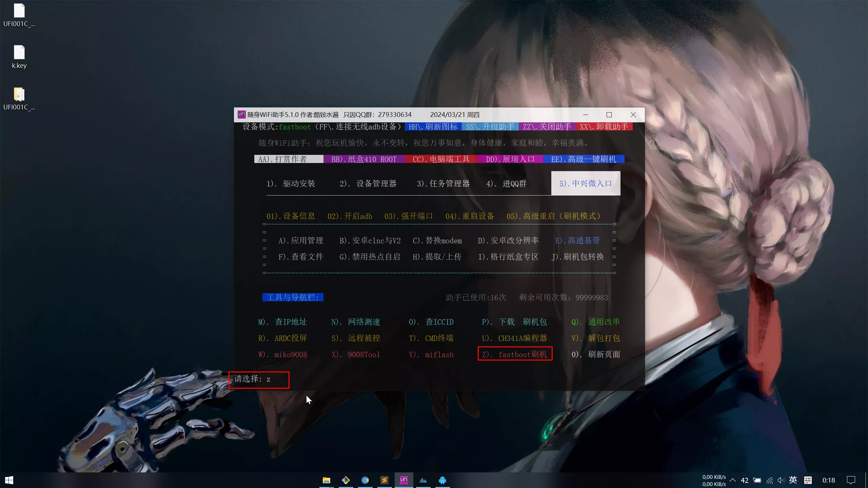The image size is (868, 488).
Task: Open the first UFI001C file on the desktop
Action: pos(19,15)
